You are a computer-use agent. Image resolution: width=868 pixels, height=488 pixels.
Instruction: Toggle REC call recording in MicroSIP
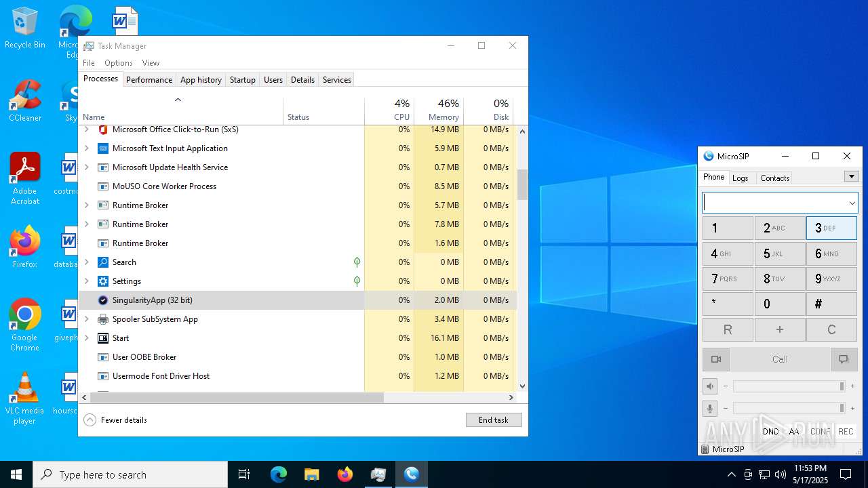[x=846, y=431]
